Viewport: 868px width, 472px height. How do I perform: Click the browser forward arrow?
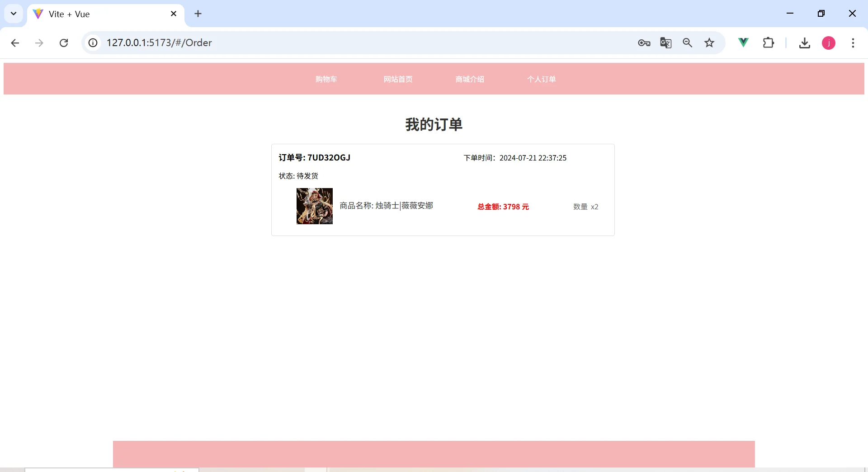tap(39, 43)
